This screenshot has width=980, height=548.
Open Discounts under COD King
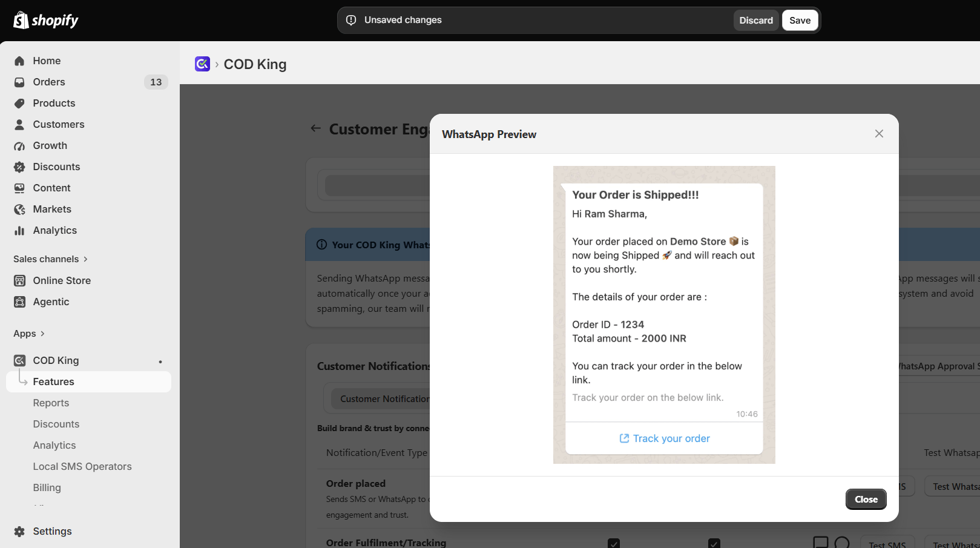pos(56,424)
